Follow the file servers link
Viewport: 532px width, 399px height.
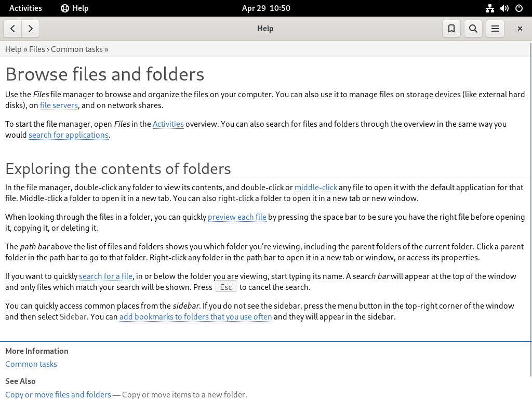point(59,105)
